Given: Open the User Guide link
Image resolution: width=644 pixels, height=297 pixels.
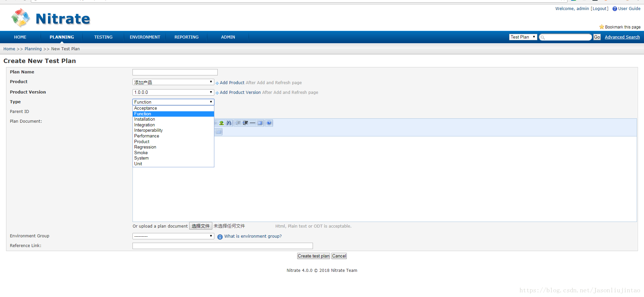Looking at the screenshot, I should (x=629, y=9).
